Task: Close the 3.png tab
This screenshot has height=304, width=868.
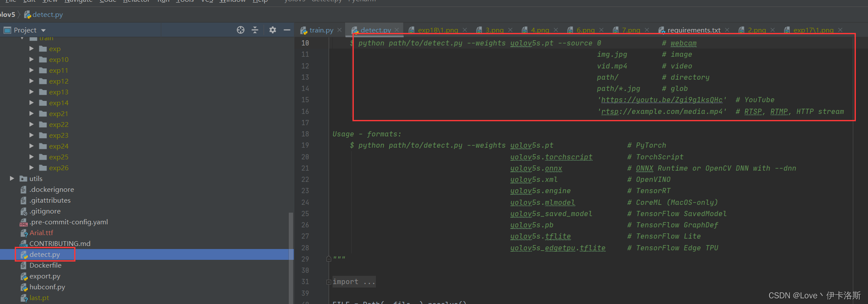Action: [x=510, y=30]
